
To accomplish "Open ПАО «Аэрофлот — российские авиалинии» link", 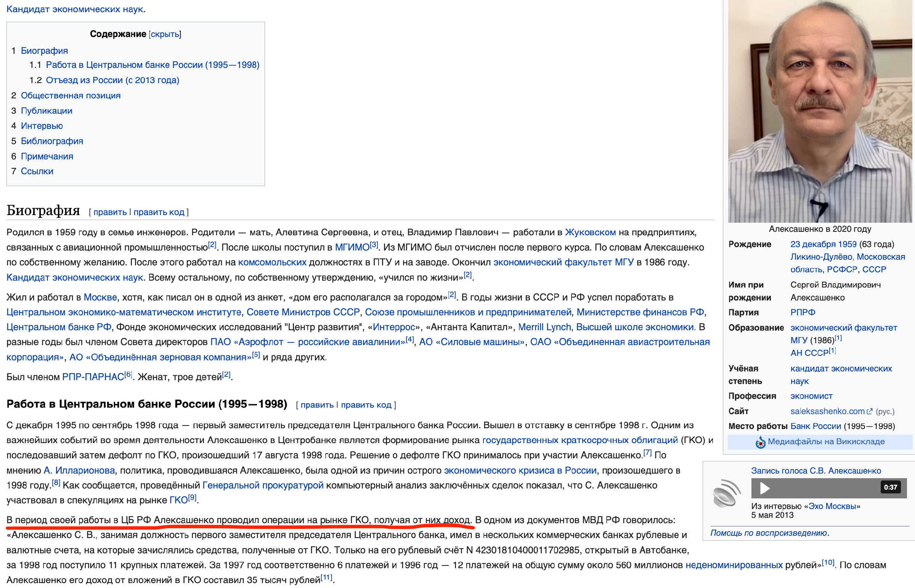I will (308, 342).
